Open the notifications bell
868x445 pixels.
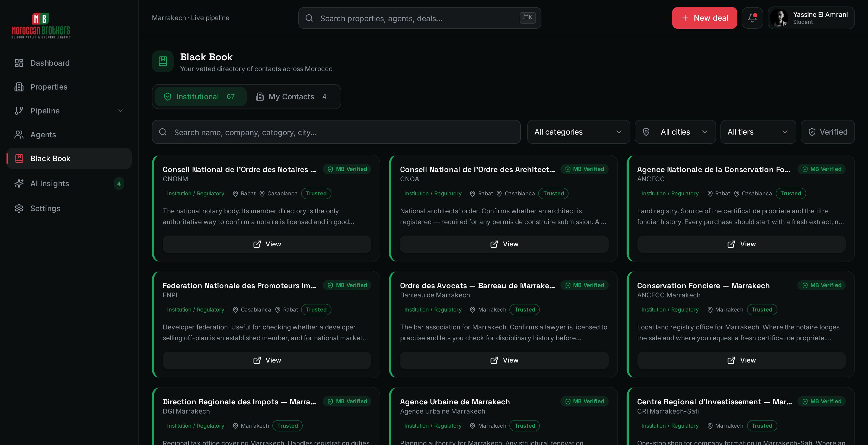click(752, 18)
